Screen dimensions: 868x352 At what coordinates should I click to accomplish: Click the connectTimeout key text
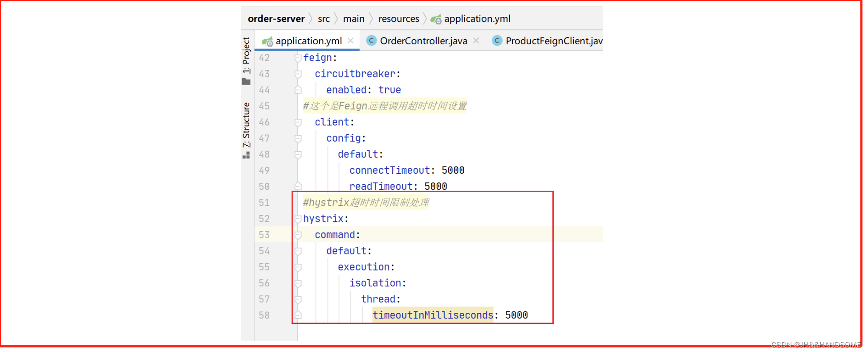coord(389,170)
